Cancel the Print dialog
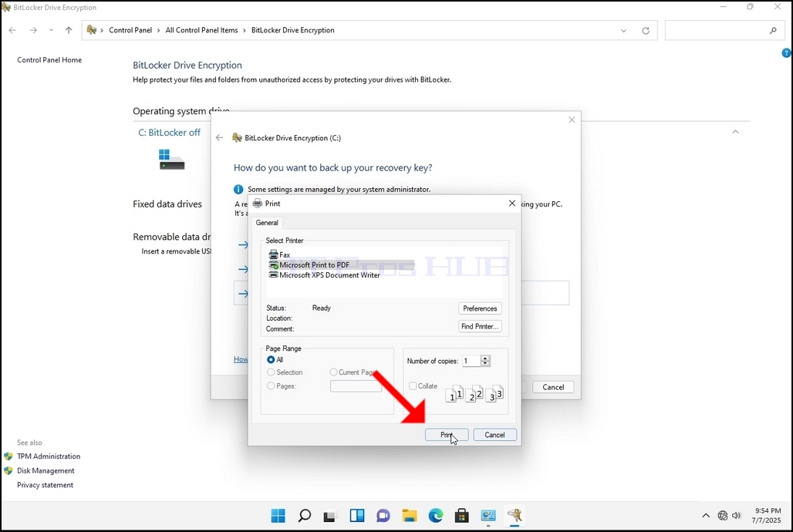Viewport: 793px width, 532px height. point(494,435)
